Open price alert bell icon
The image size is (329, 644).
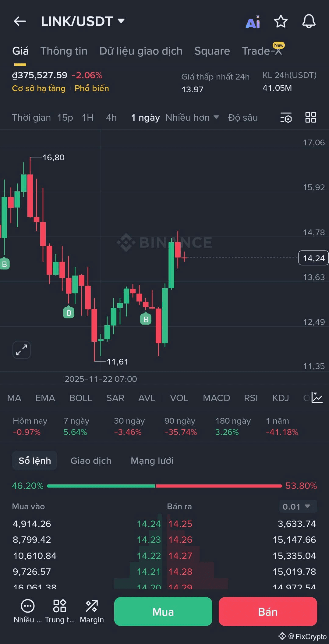click(x=309, y=21)
